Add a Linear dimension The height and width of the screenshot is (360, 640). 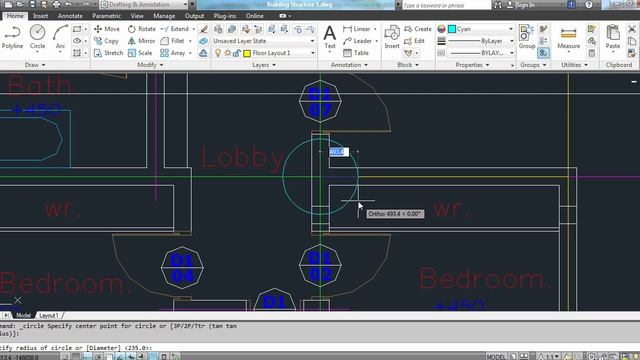[356, 29]
